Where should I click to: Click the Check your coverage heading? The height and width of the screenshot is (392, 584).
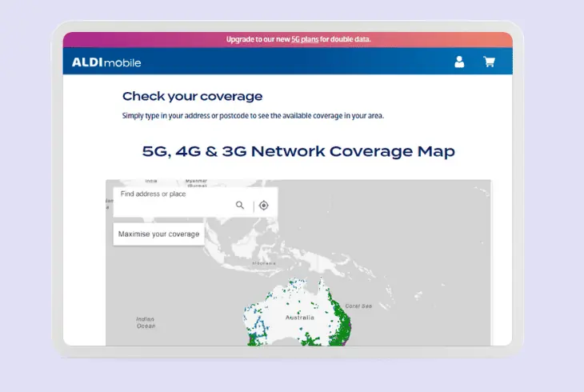pos(192,96)
